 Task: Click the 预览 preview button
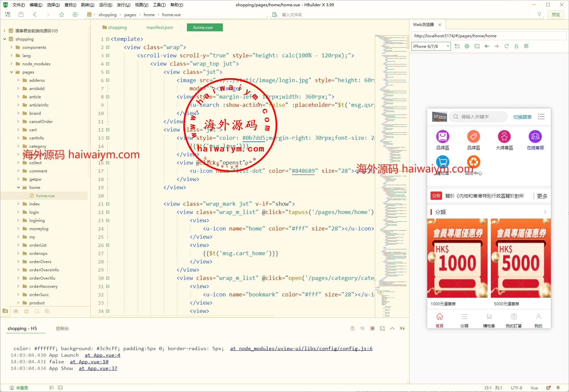tap(556, 15)
